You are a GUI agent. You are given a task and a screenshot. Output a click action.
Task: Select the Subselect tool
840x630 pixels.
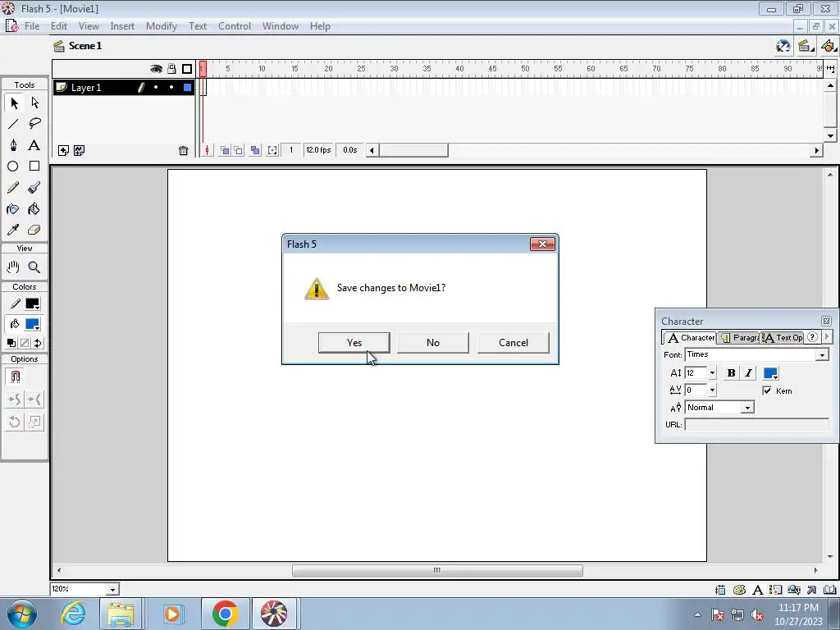pos(34,103)
